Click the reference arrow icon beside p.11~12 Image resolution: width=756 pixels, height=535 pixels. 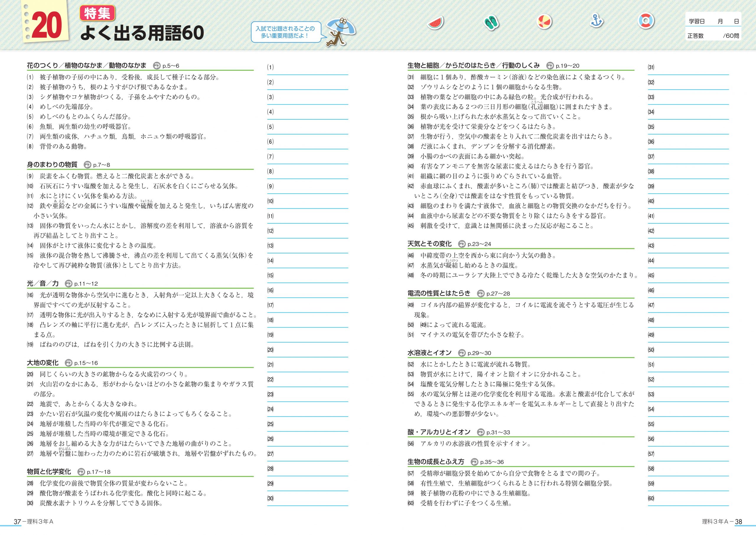(69, 283)
